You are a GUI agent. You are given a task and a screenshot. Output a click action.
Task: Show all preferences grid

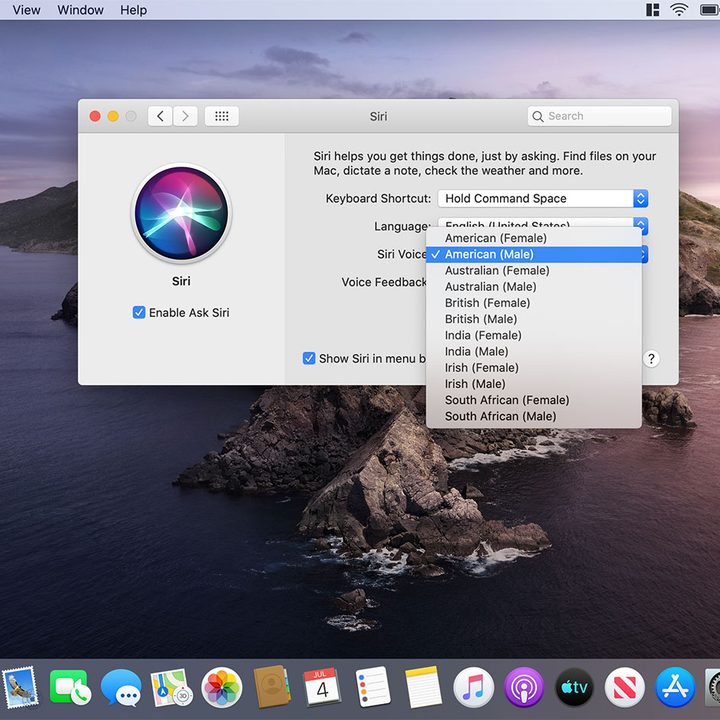point(222,116)
